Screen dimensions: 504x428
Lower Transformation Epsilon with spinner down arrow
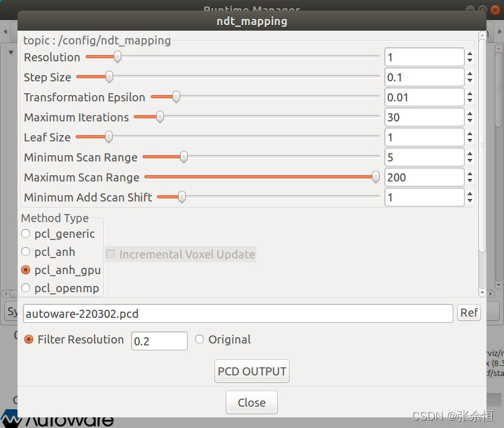[x=470, y=100]
